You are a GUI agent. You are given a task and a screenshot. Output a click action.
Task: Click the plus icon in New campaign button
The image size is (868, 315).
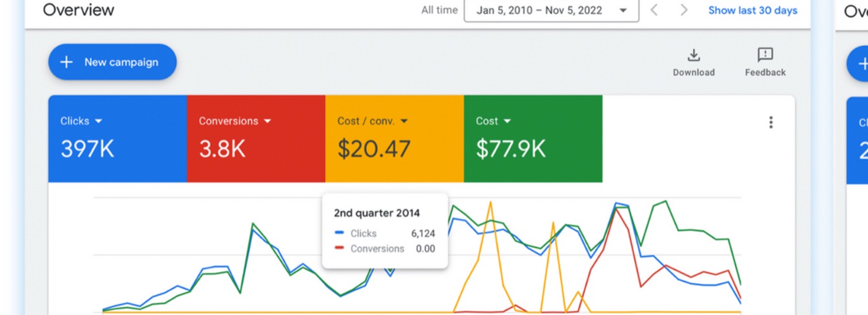pyautogui.click(x=66, y=62)
